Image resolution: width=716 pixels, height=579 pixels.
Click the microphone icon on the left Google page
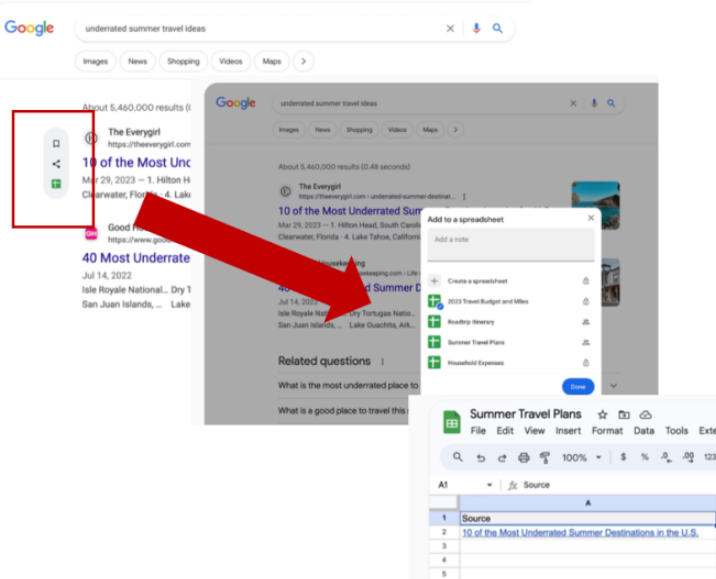point(476,28)
